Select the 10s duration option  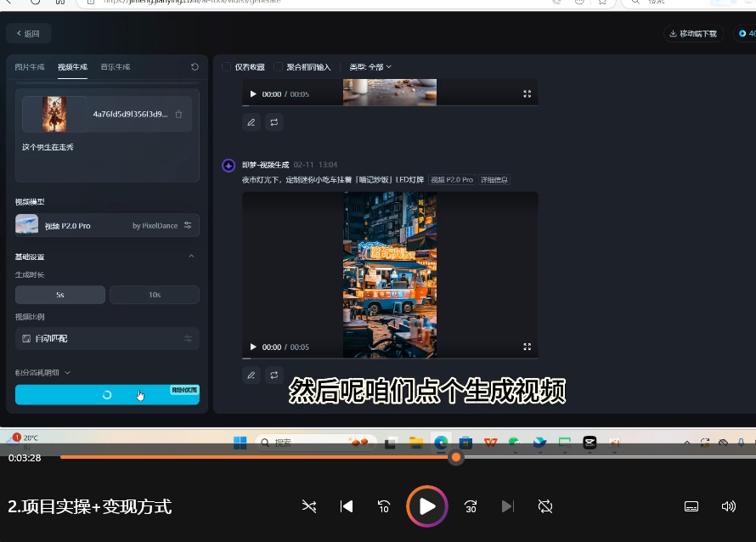[155, 295]
